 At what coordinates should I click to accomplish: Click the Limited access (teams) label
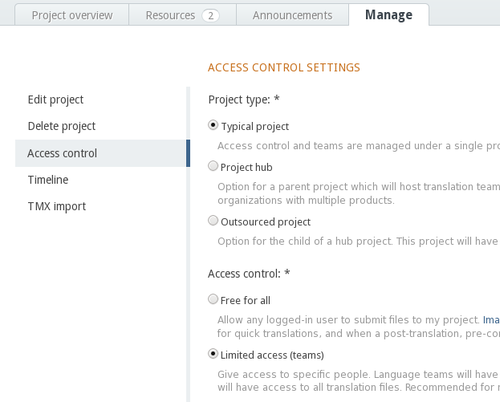(272, 355)
